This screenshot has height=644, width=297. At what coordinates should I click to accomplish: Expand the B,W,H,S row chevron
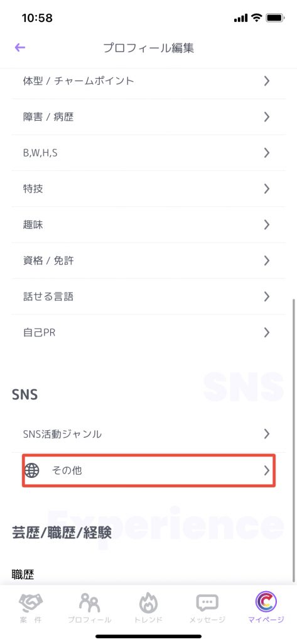coord(267,153)
